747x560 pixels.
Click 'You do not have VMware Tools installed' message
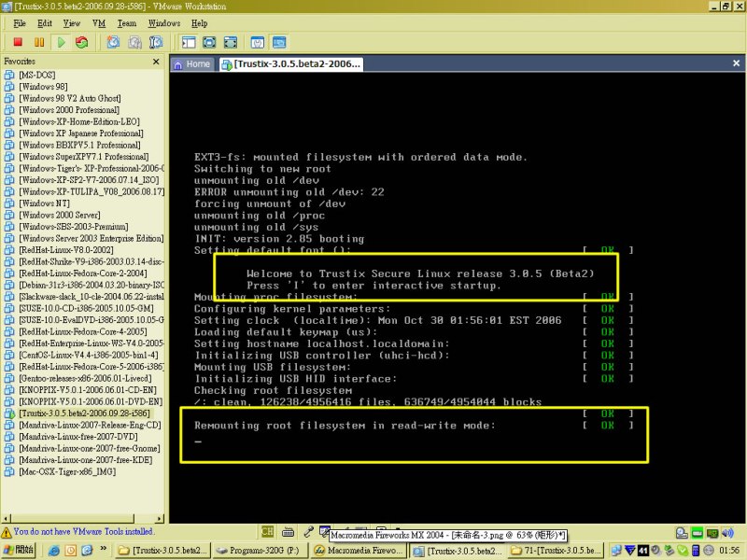coord(84,531)
